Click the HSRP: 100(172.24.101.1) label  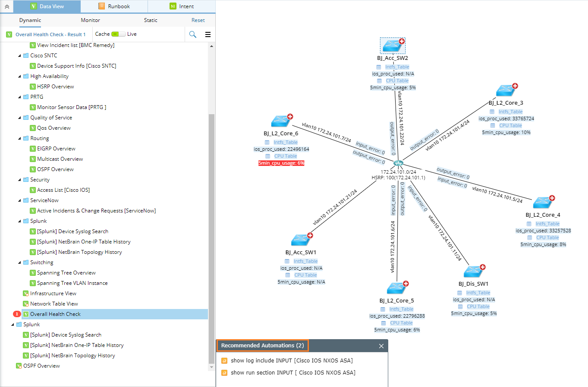(x=398, y=178)
